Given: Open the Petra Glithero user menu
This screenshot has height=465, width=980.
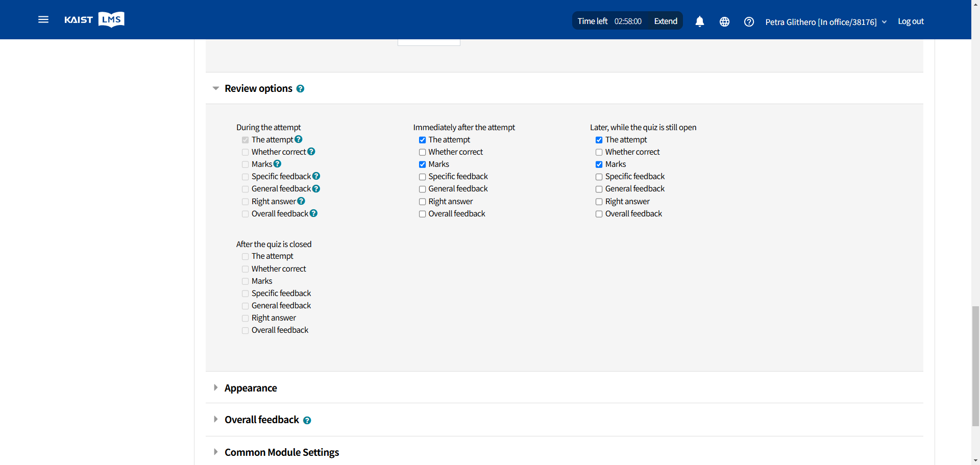Looking at the screenshot, I should coord(825,22).
